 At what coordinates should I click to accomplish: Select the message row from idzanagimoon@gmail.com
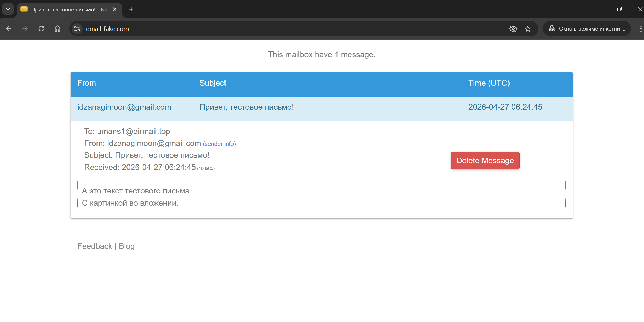[x=124, y=107]
